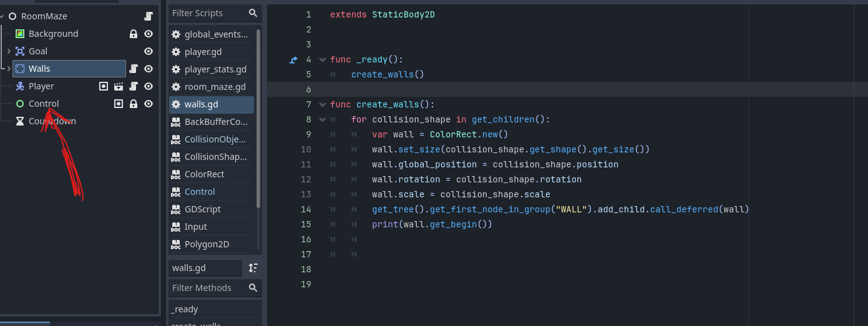Click the Control node's green circle icon

[20, 104]
